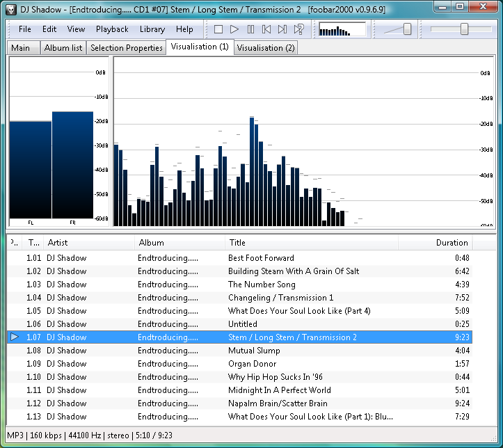Image resolution: width=503 pixels, height=448 pixels.
Task: Click the track number column header
Action: click(x=33, y=243)
